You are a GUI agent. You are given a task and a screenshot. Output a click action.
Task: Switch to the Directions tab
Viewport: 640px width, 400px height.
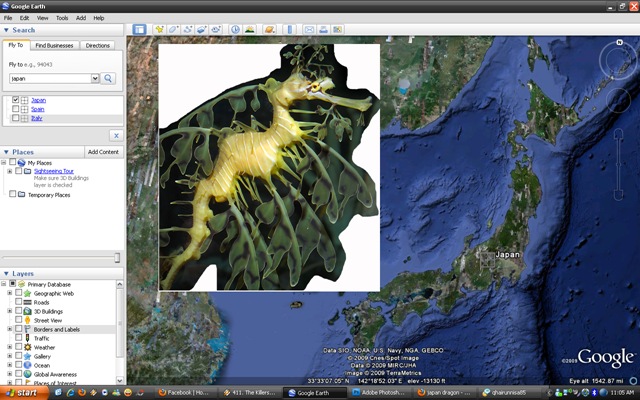pos(98,45)
